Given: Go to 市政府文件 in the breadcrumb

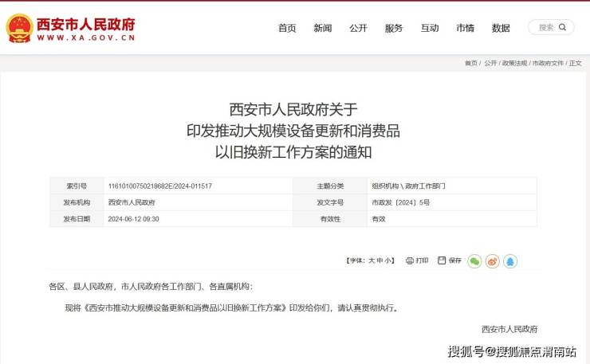Looking at the screenshot, I should [x=548, y=63].
